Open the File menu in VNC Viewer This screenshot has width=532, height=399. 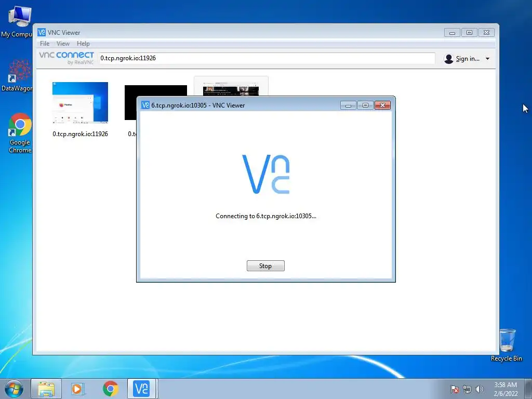tap(45, 44)
